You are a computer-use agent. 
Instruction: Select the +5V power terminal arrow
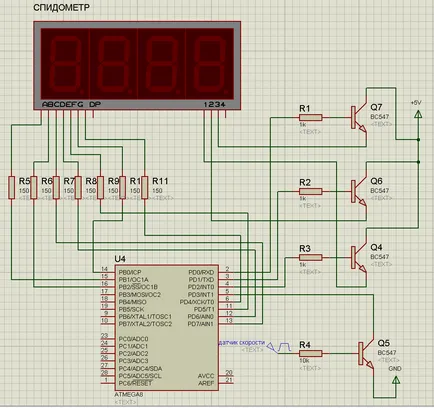coord(418,114)
